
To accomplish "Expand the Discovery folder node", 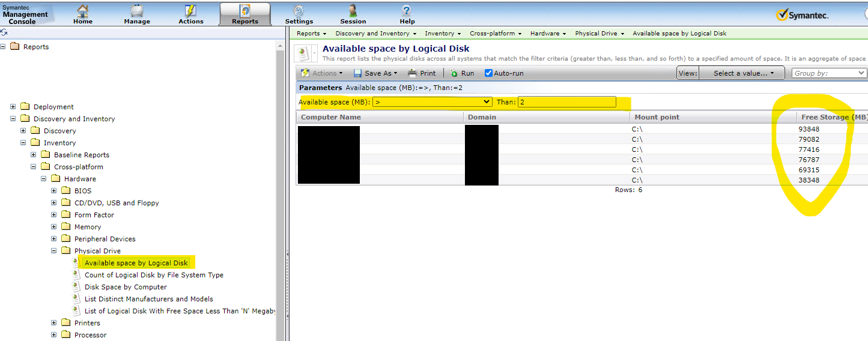I will 23,131.
